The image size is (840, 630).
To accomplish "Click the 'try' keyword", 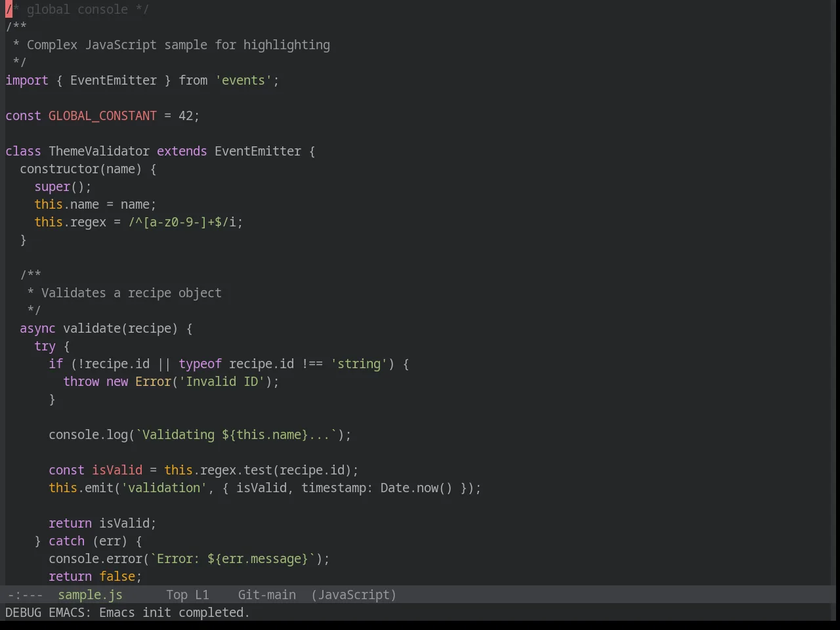I will pyautogui.click(x=45, y=346).
